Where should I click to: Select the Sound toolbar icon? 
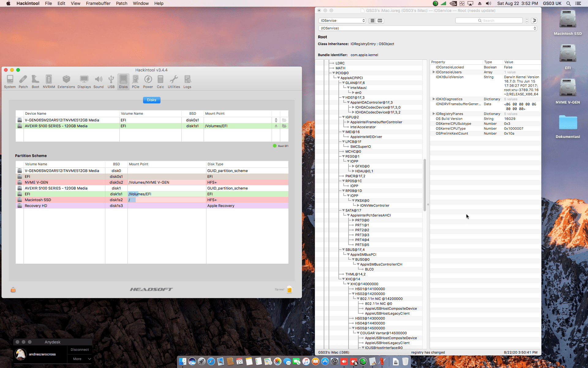pos(99,82)
